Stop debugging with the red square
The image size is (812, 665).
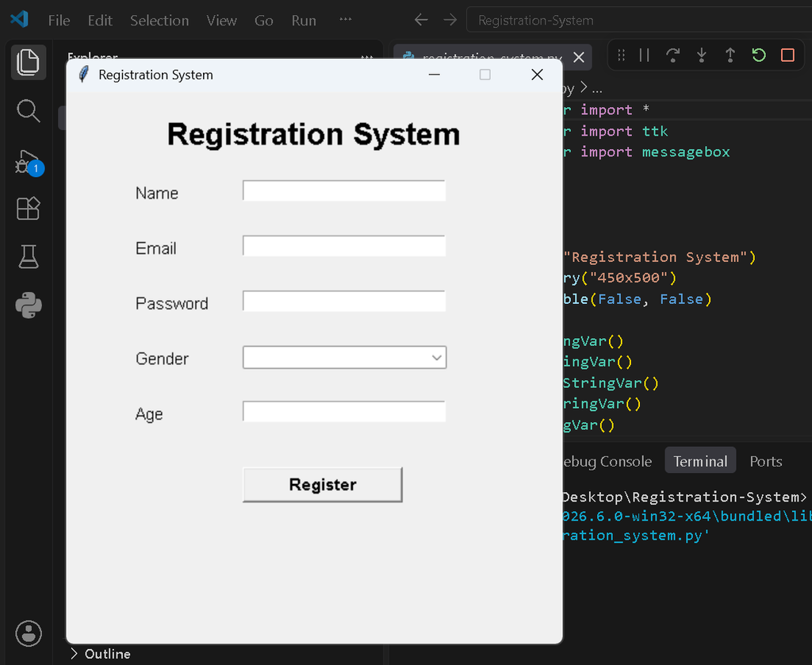[x=787, y=55]
